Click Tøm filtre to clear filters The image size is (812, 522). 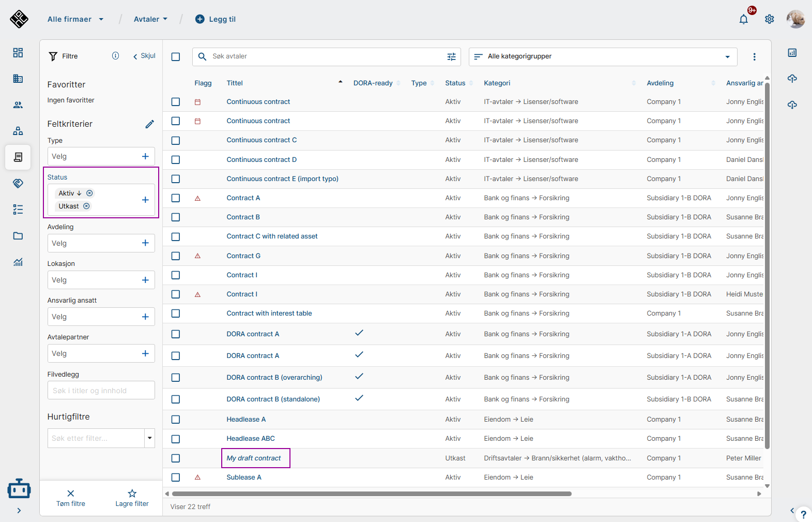click(x=71, y=498)
